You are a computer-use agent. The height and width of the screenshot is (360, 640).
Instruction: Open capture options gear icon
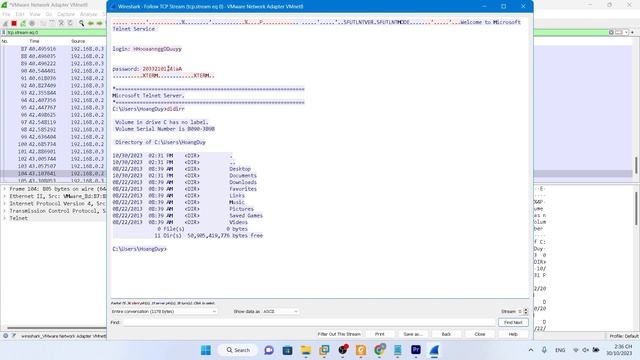click(x=32, y=23)
